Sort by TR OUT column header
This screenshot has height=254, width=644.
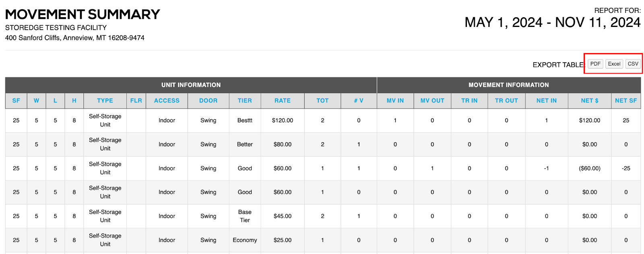click(x=506, y=101)
